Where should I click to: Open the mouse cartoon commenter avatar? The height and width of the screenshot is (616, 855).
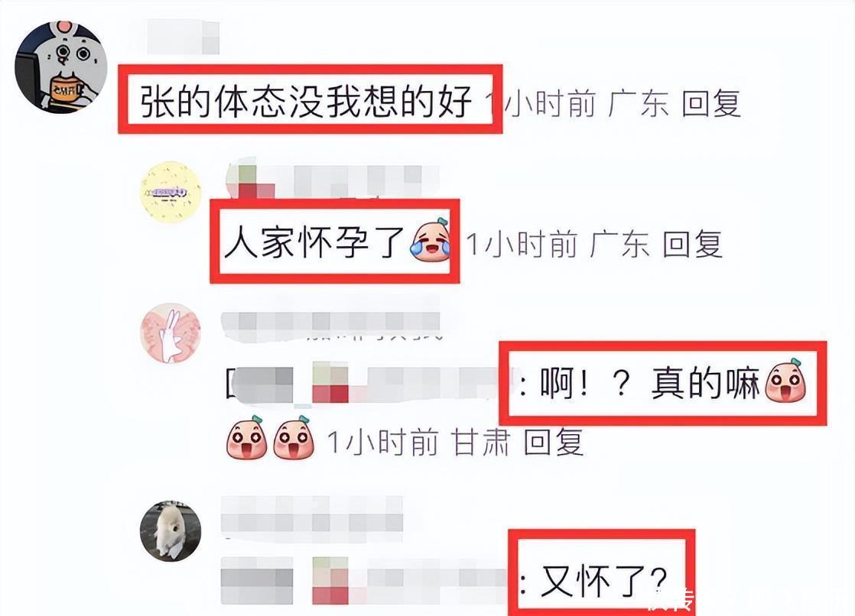click(60, 67)
